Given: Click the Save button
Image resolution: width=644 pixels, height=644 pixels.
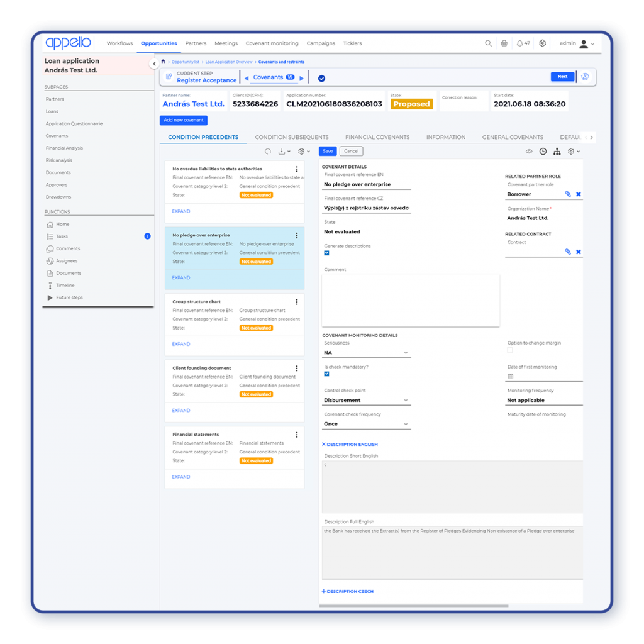Looking at the screenshot, I should coord(327,151).
